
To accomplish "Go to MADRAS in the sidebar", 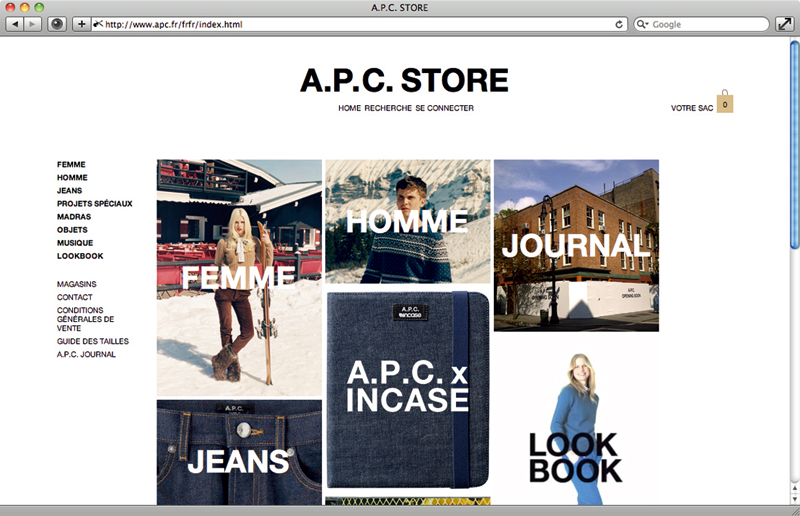I will pos(74,217).
